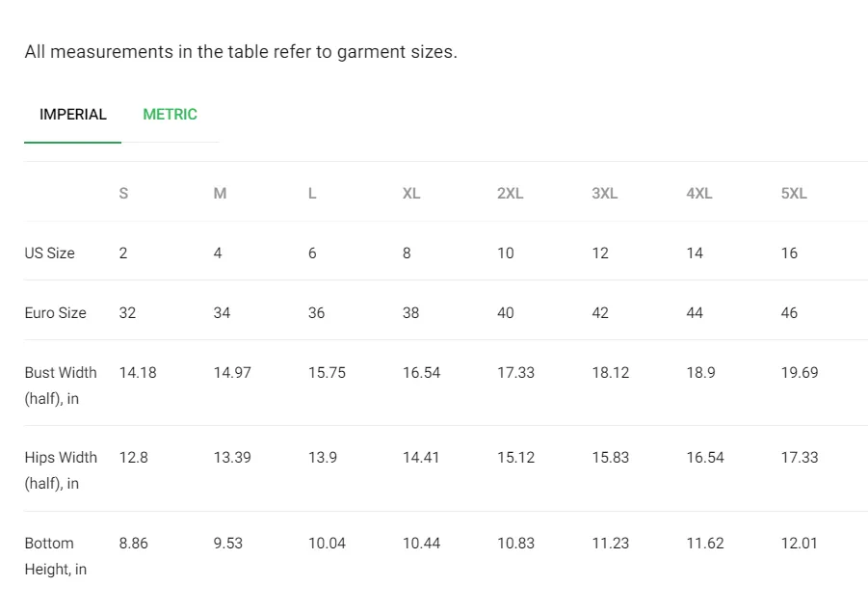
Task: Click the Euro size value 46
Action: pos(789,313)
